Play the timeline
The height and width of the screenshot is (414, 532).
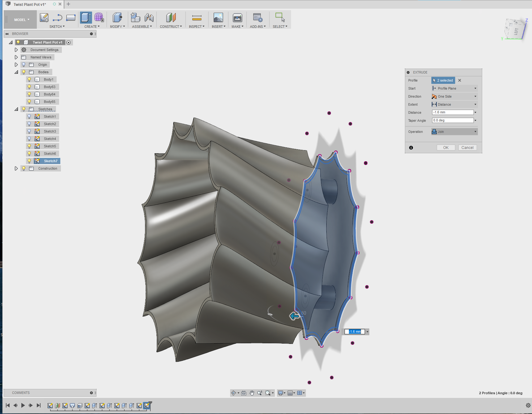[x=23, y=405]
